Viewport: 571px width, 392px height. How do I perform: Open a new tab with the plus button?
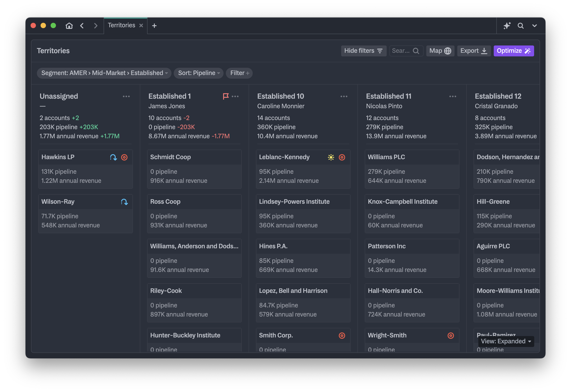(x=154, y=25)
